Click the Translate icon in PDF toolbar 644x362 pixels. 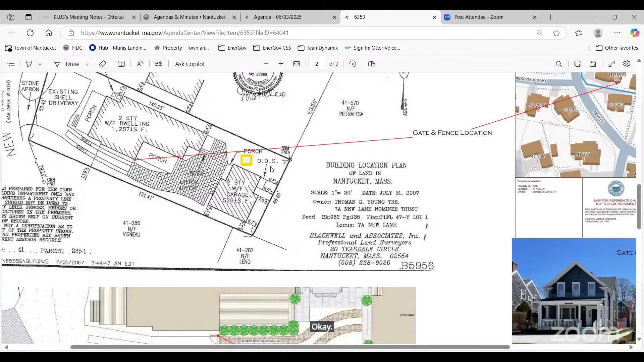[x=159, y=64]
